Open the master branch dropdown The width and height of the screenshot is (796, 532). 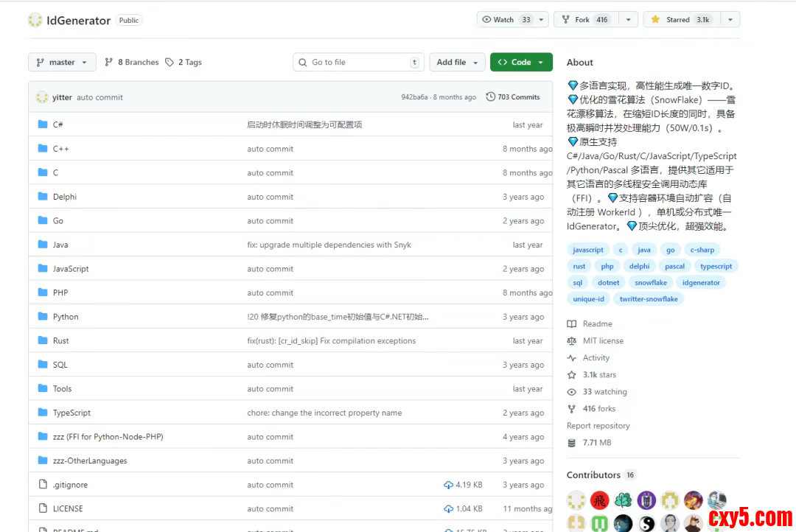point(62,63)
